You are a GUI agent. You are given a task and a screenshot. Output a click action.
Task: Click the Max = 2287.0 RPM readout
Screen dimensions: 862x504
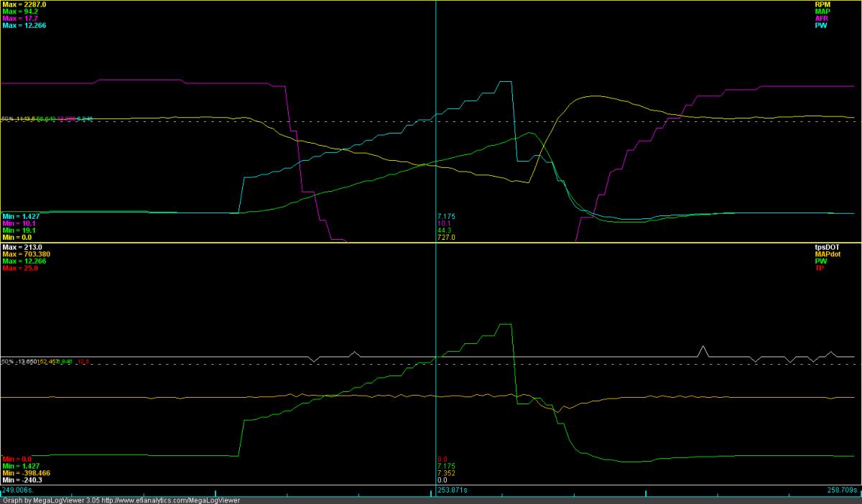25,4
